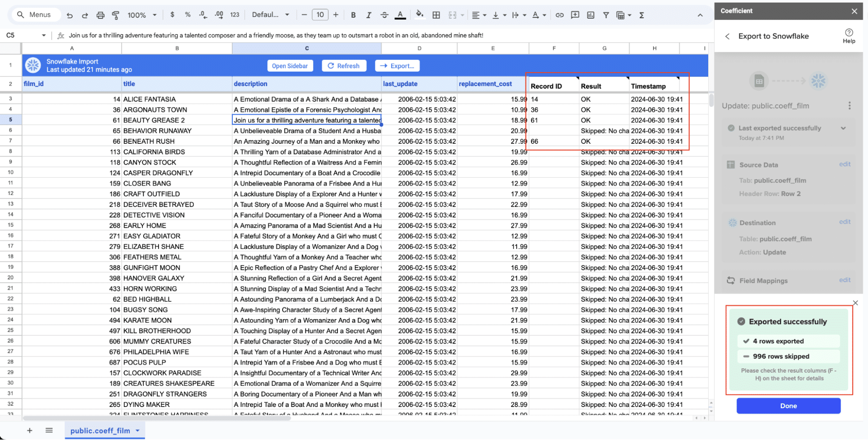Open the zoom 100% dropdown
The width and height of the screenshot is (868, 440).
click(142, 15)
